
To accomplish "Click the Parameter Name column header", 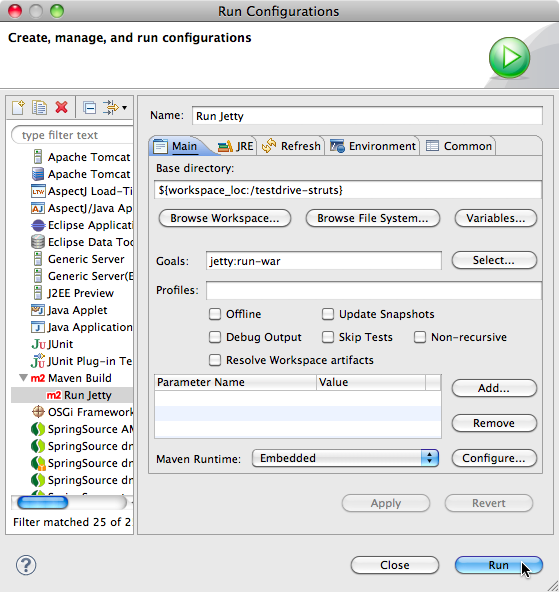I will [236, 382].
